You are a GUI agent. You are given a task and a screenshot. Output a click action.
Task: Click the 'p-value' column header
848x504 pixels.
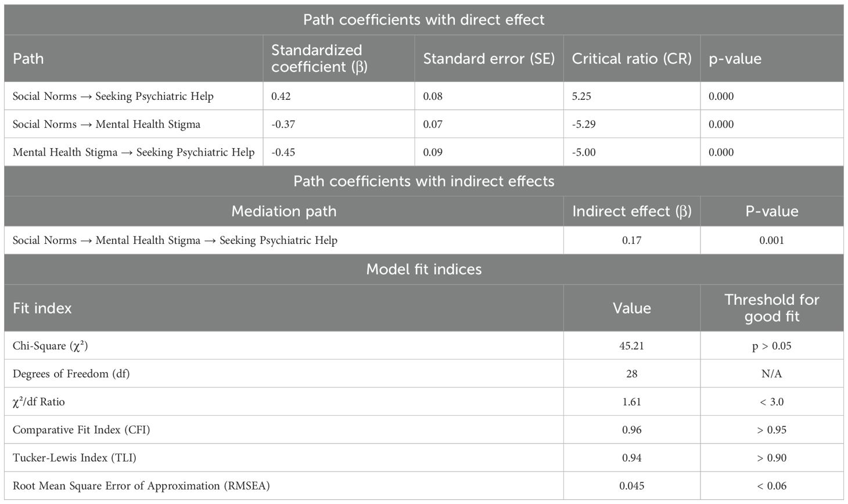[x=735, y=59]
